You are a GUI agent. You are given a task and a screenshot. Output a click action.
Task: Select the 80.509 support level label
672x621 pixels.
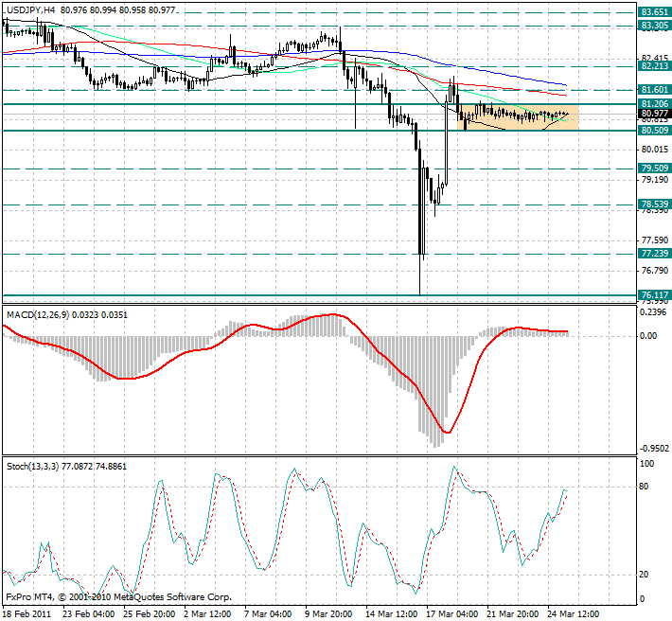click(654, 131)
